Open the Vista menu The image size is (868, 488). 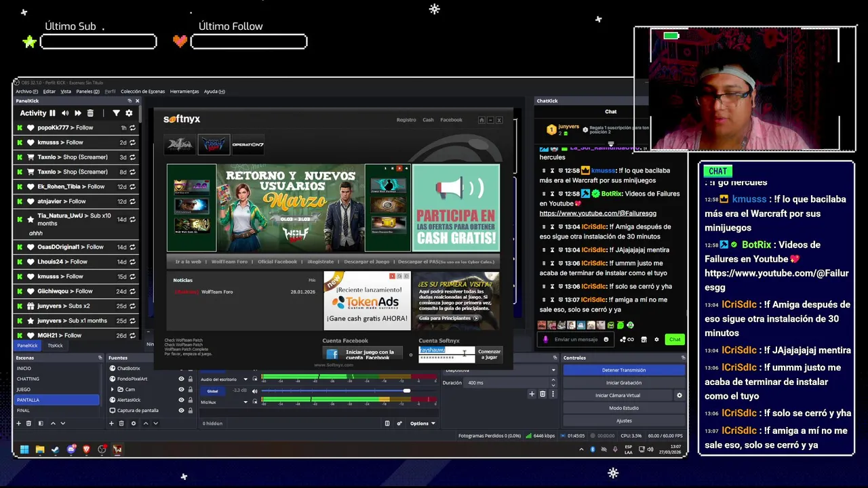pos(66,91)
